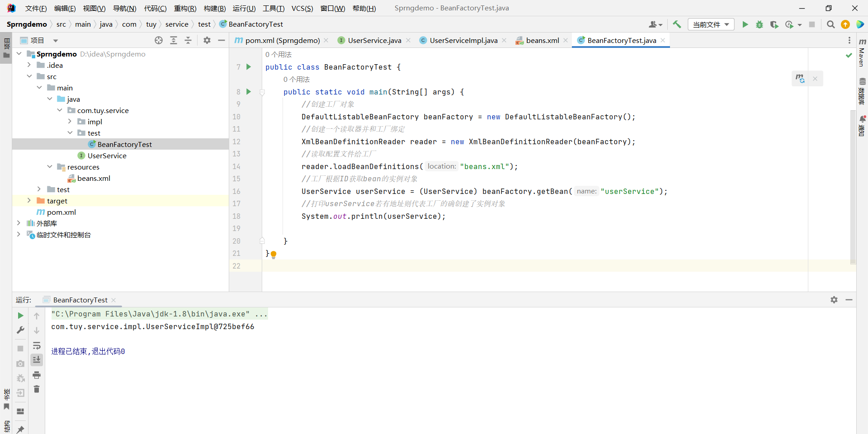Collapse all nodes in the project panel

point(188,40)
